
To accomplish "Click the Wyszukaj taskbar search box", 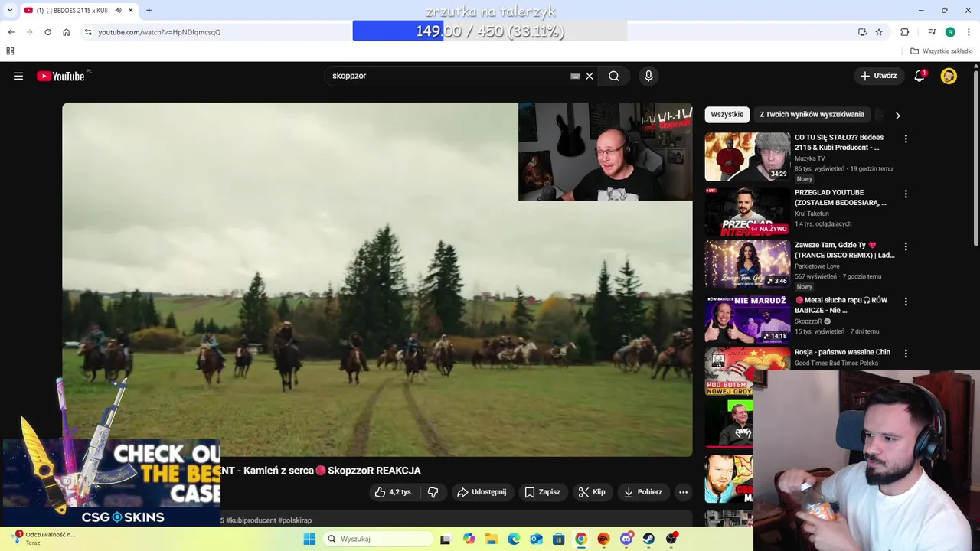I will coord(378,539).
